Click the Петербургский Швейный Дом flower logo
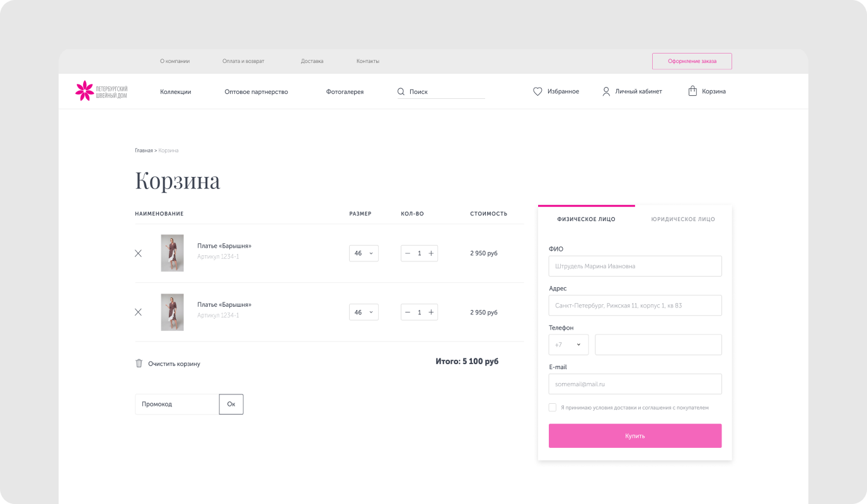 (101, 91)
